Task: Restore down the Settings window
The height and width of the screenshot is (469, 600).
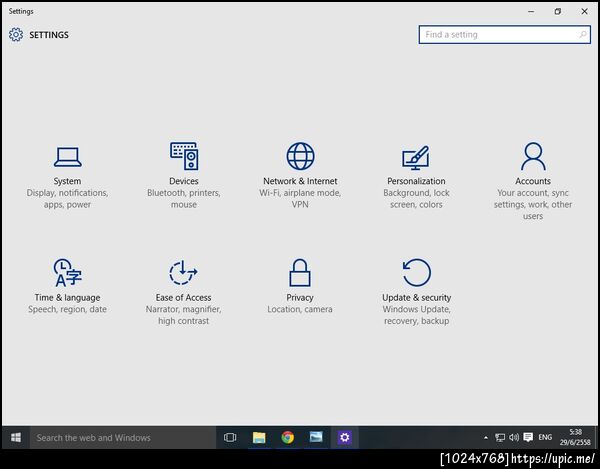Action: (x=558, y=11)
